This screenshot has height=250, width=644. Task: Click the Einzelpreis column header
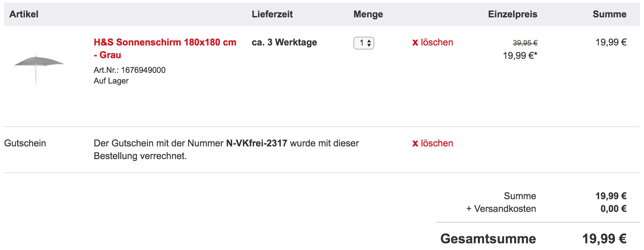click(x=512, y=14)
